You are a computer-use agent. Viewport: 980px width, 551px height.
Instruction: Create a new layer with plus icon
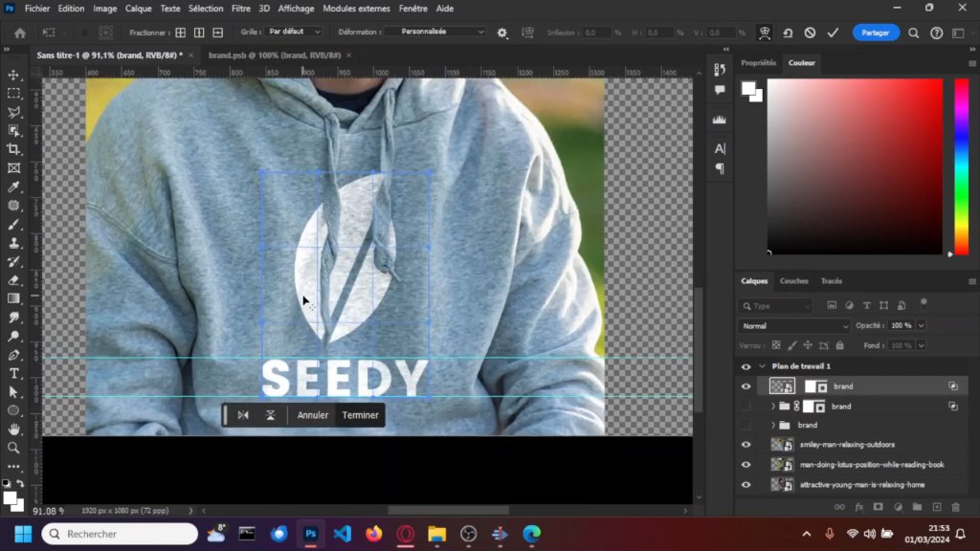[x=936, y=507]
